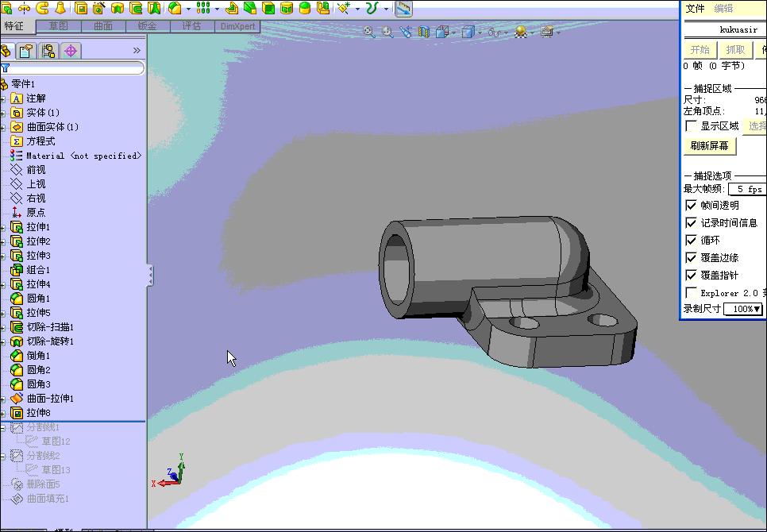Select the Shell tool

tap(268, 8)
